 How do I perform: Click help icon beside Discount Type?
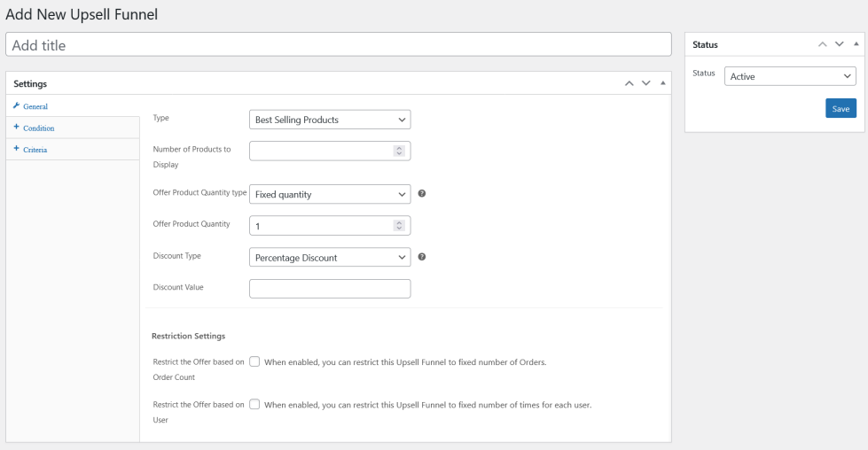point(422,257)
